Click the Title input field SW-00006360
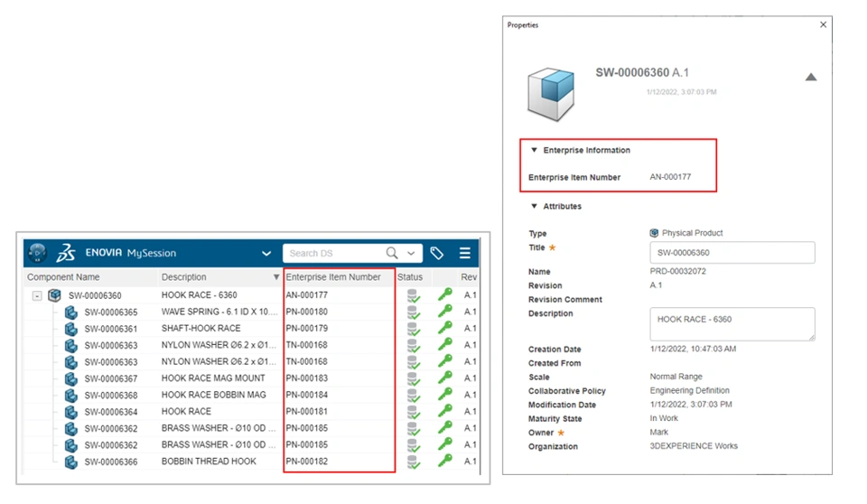 732,253
